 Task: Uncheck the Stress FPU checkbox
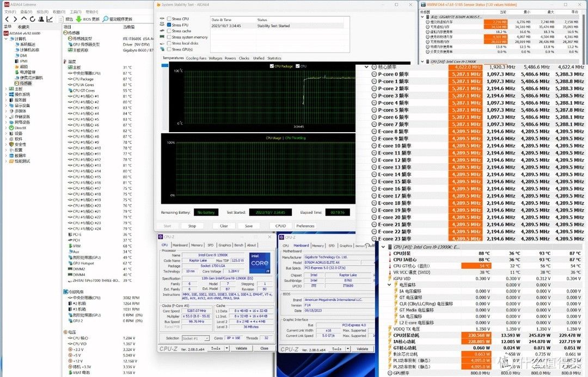pyautogui.click(x=169, y=24)
